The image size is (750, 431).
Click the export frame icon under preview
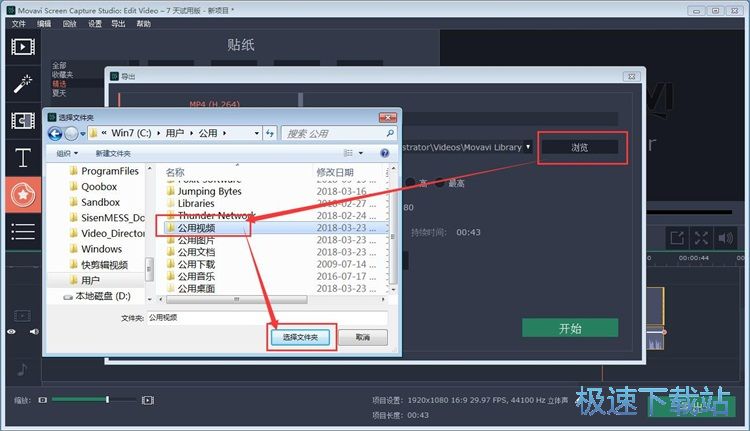pos(677,238)
